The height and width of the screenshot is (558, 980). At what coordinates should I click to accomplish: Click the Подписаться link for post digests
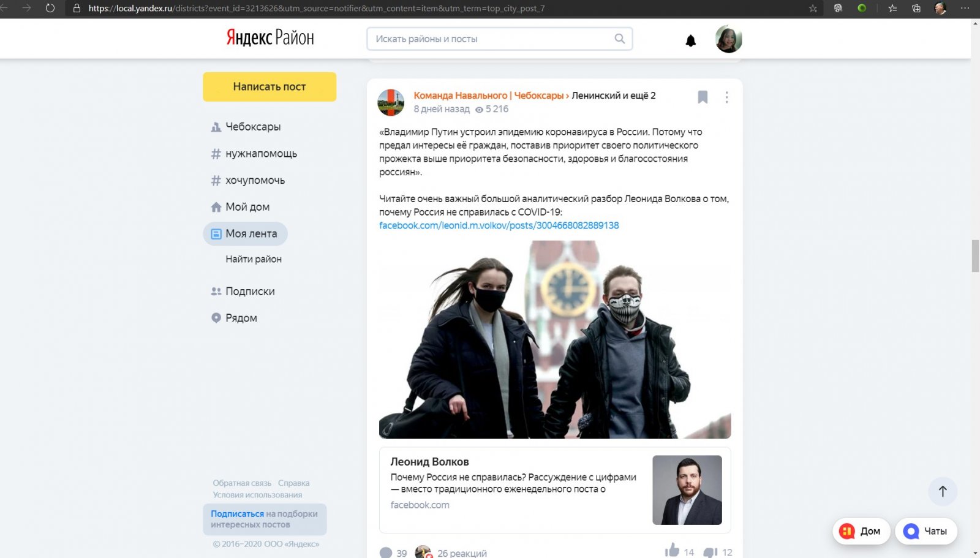point(237,514)
